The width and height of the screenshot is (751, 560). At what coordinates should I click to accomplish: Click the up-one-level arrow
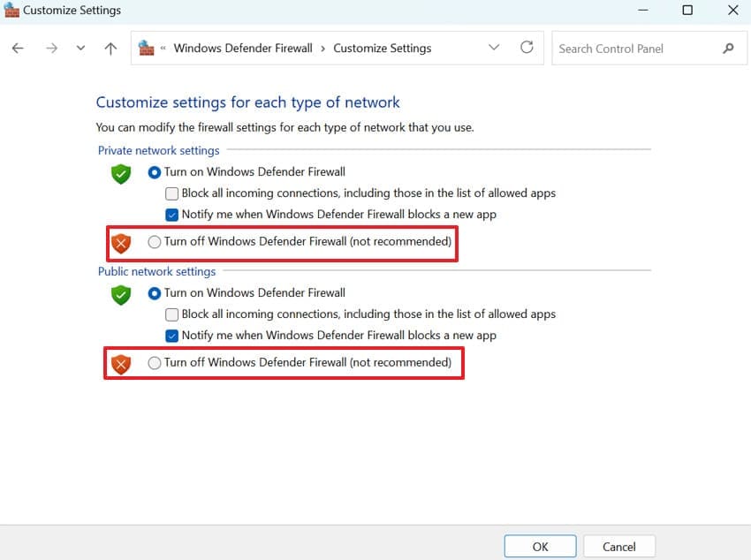click(110, 49)
